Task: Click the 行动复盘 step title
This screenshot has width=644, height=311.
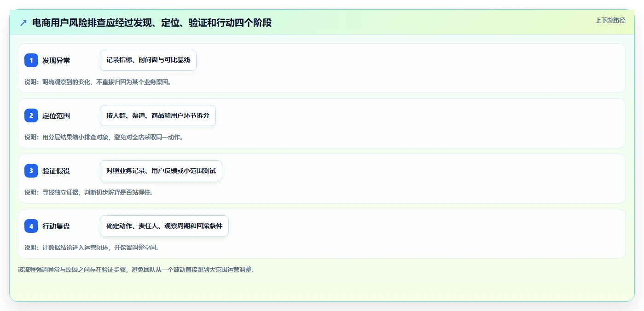Action: click(56, 226)
